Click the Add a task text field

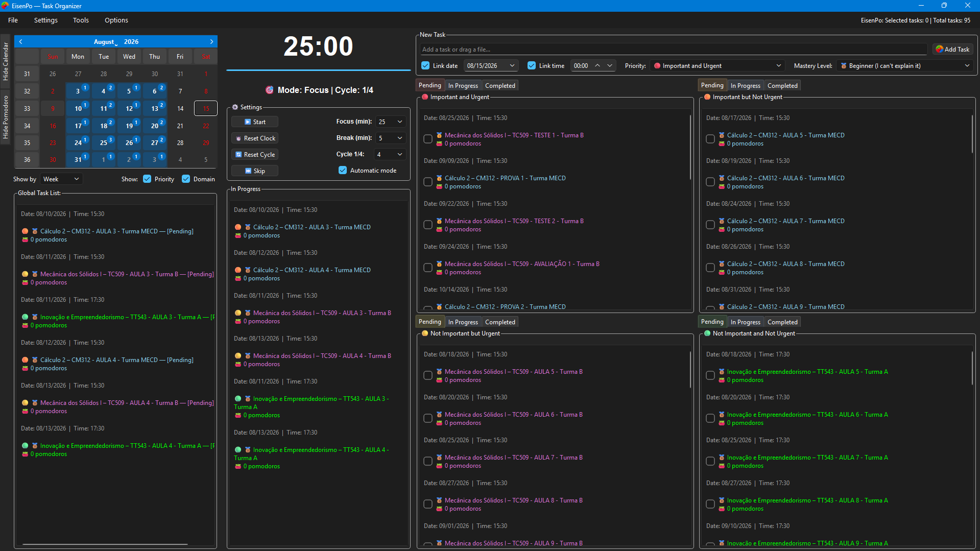(x=674, y=50)
